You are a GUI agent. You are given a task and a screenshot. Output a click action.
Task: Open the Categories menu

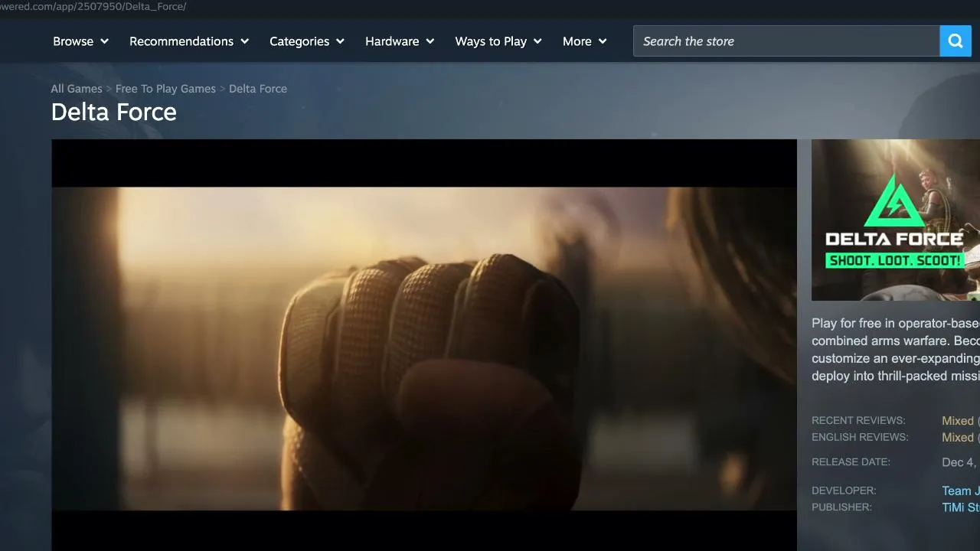(307, 41)
